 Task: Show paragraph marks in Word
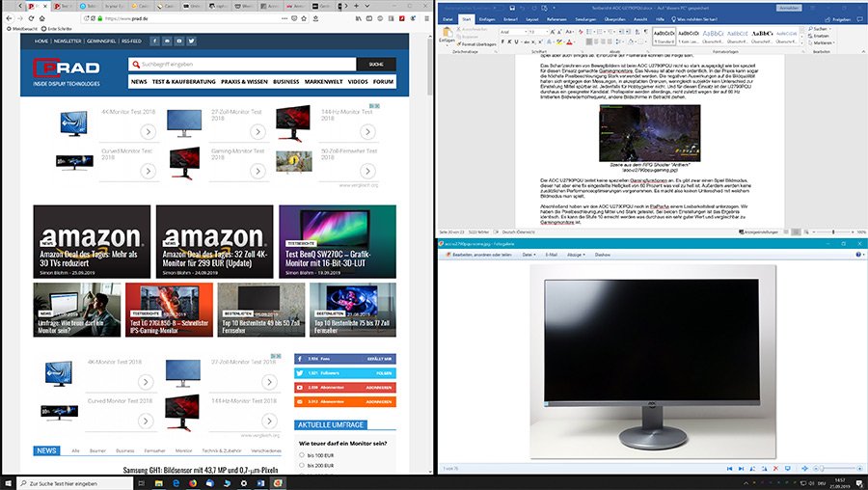[x=646, y=32]
